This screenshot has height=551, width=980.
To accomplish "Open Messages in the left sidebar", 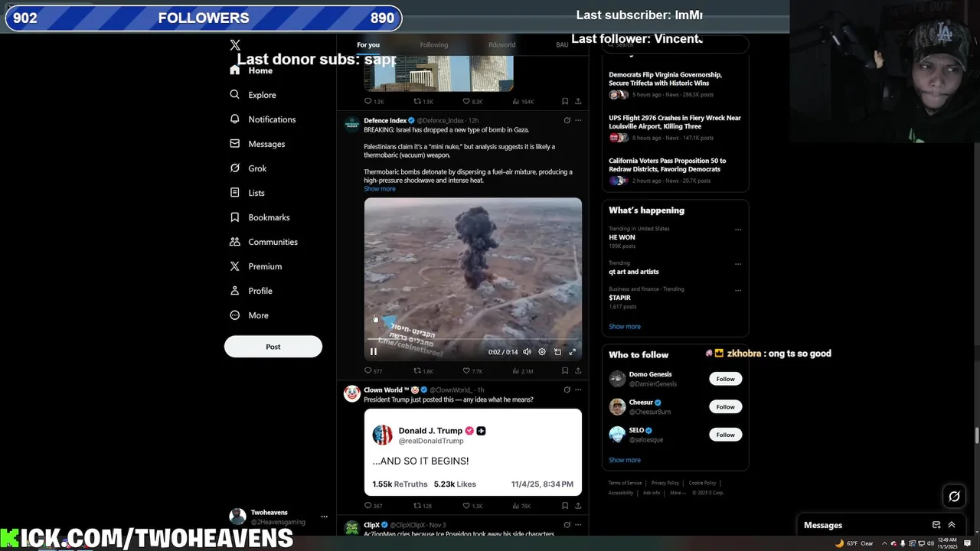I will pos(257,144).
